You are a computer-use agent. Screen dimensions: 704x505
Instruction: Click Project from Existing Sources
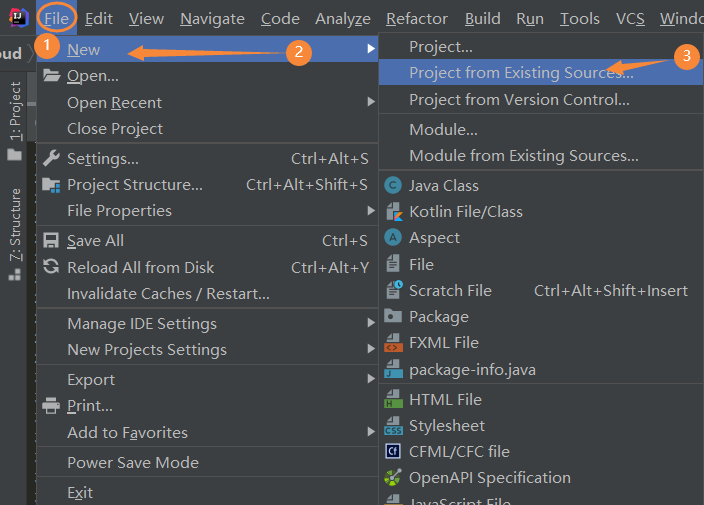coord(520,72)
